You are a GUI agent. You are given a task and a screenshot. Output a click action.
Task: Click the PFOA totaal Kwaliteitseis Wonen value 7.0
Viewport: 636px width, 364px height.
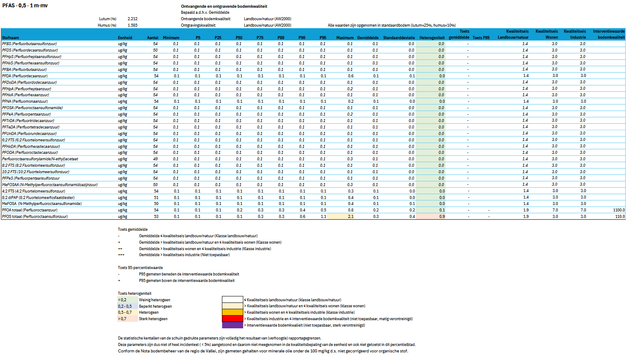pos(555,210)
